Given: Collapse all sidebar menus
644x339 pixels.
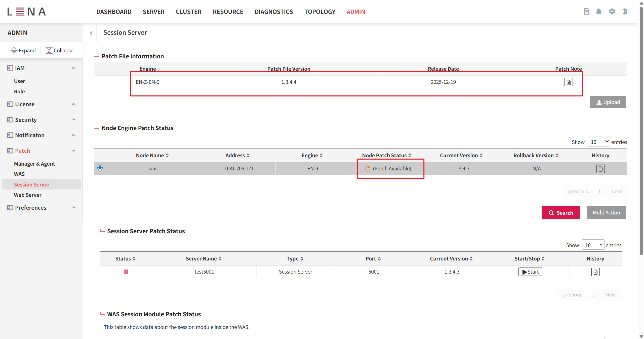Looking at the screenshot, I should (x=59, y=51).
